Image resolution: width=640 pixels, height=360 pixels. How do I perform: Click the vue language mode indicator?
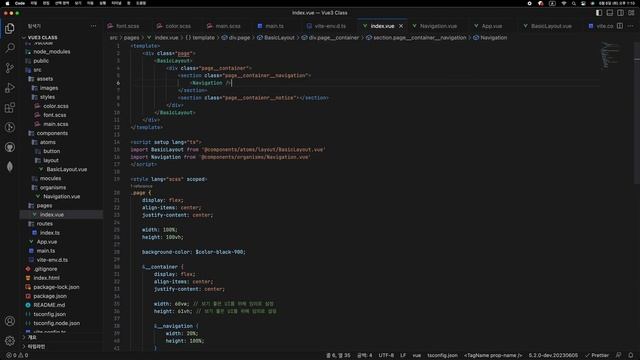pos(416,355)
